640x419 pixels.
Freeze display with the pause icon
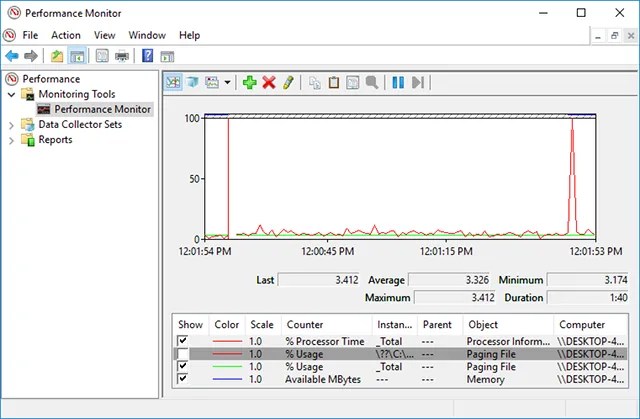point(398,82)
